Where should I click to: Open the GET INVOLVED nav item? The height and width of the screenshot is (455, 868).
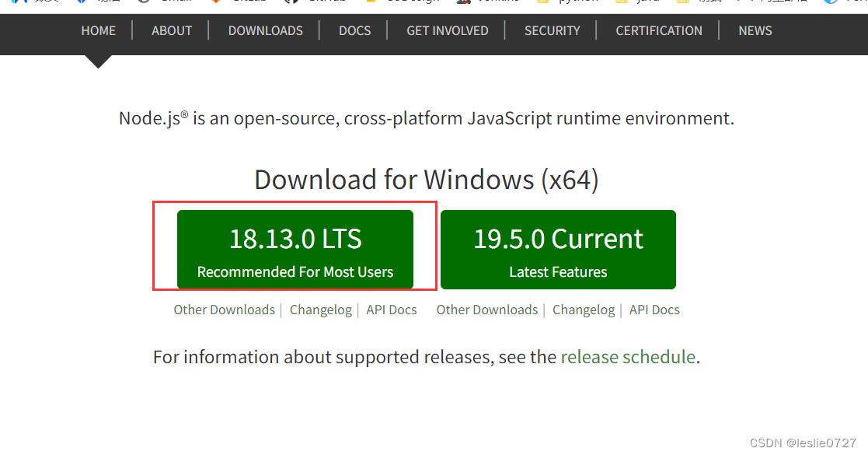point(448,30)
